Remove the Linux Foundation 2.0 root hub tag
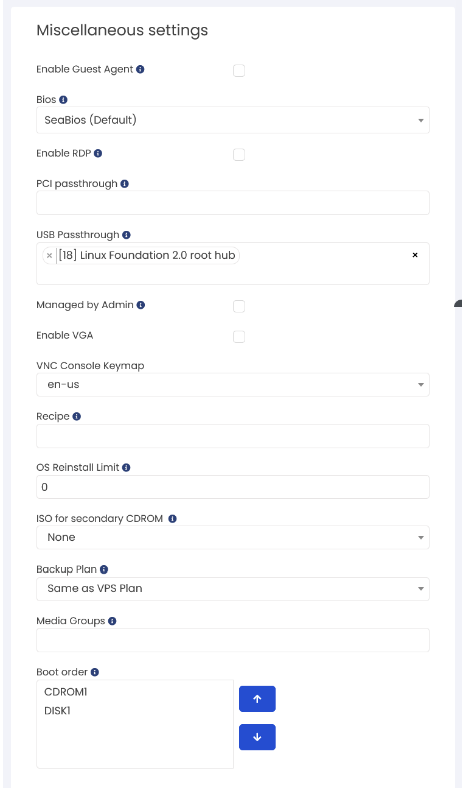 [x=49, y=255]
